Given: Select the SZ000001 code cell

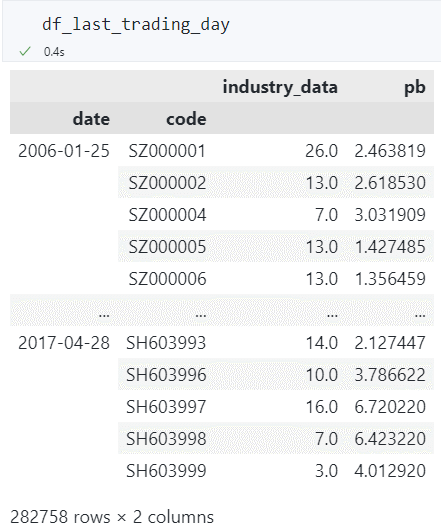Looking at the screenshot, I should 167,151.
